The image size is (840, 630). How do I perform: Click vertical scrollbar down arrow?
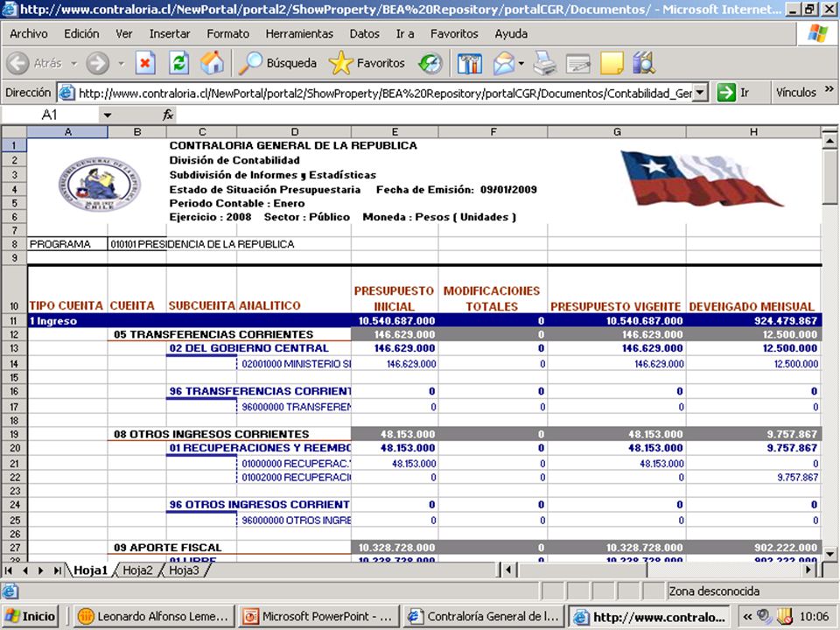(829, 554)
